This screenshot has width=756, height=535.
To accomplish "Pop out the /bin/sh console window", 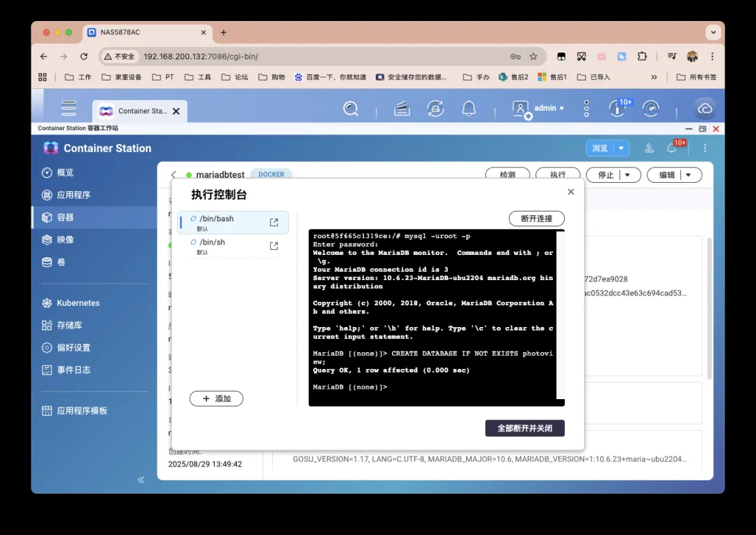I will coord(274,246).
